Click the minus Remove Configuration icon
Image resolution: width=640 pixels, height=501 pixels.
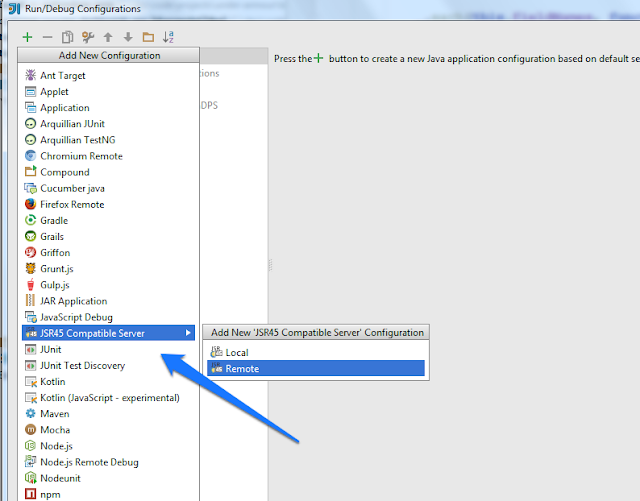(47, 37)
